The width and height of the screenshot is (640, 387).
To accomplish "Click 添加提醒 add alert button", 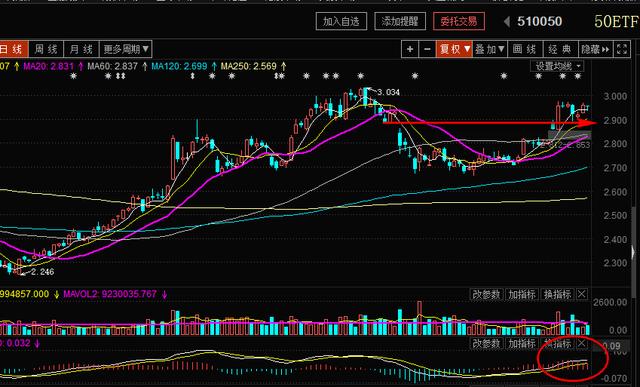I will coord(400,21).
